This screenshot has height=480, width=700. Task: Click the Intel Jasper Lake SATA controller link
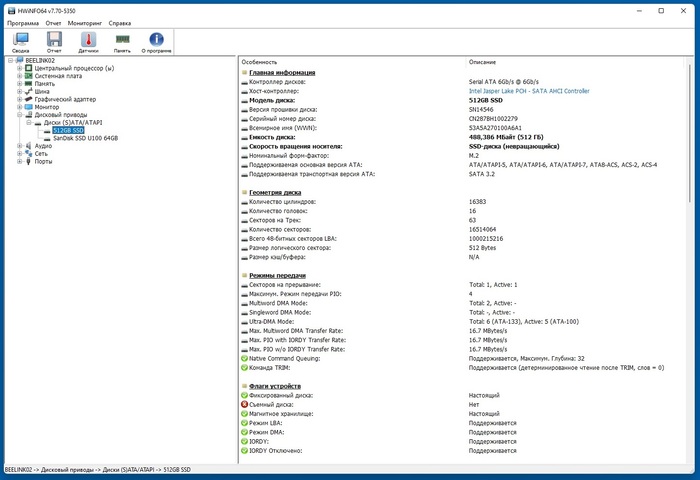tap(529, 90)
